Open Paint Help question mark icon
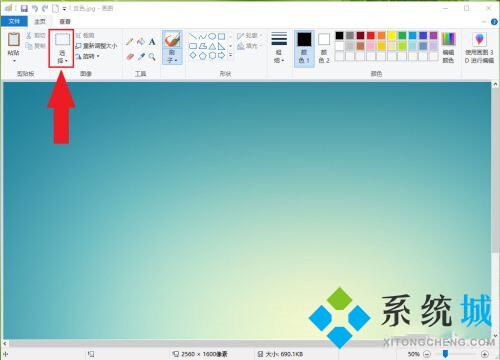Viewport: 500px width, 360px height. pyautogui.click(x=494, y=22)
